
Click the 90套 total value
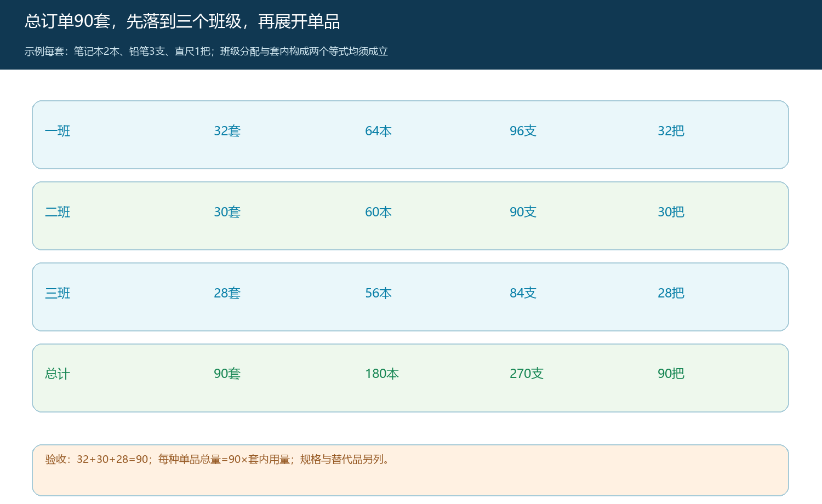pos(227,374)
